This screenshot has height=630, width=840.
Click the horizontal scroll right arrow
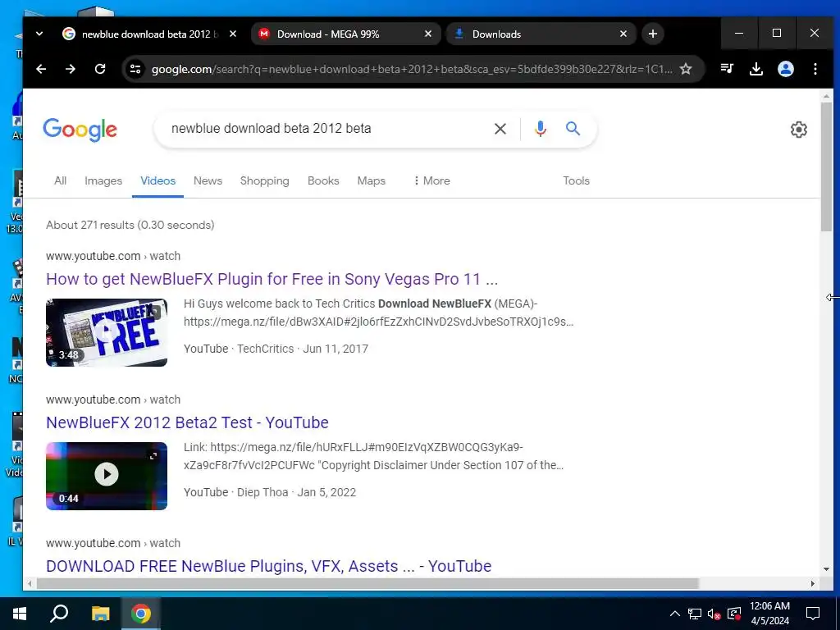[813, 583]
